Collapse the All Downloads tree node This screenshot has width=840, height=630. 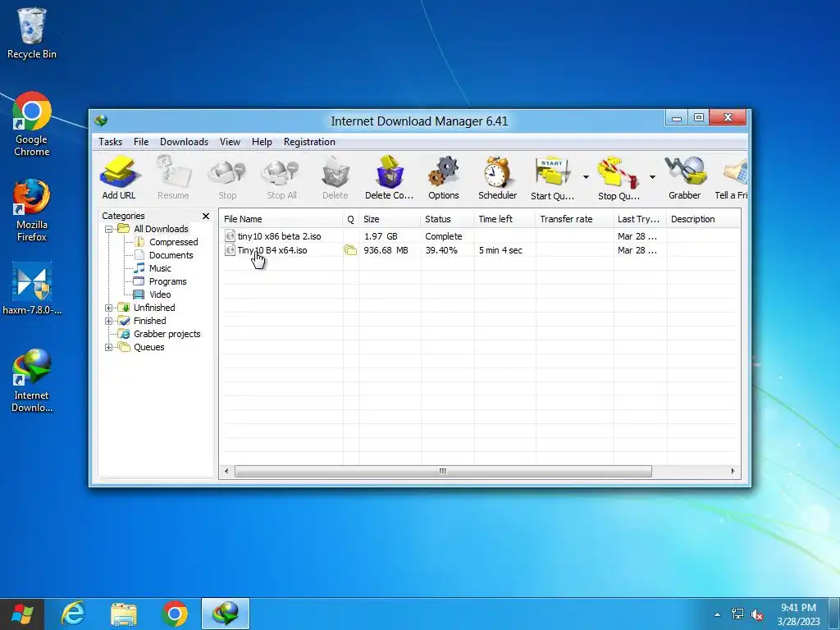pos(108,230)
